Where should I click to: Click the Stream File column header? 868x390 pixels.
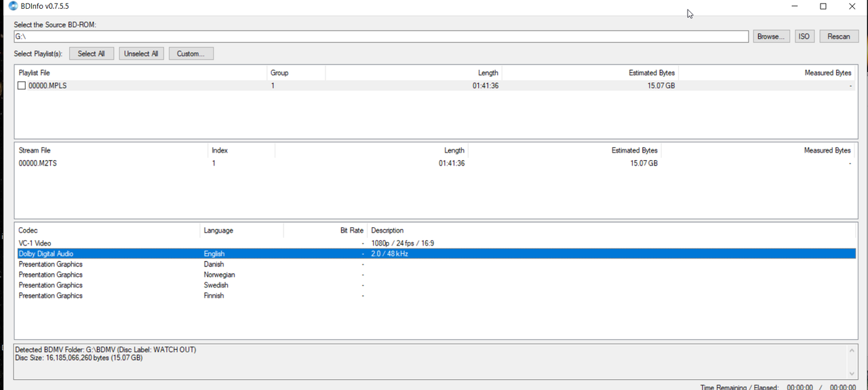(x=111, y=151)
